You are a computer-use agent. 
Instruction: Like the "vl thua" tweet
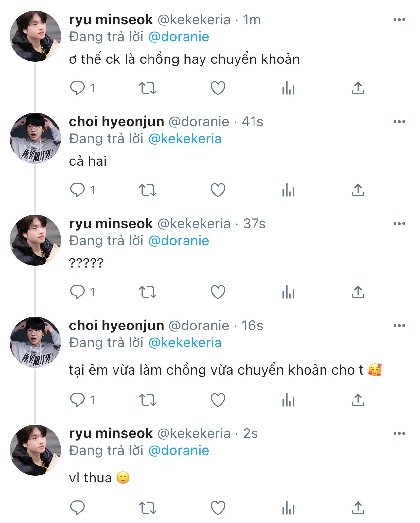(x=218, y=508)
